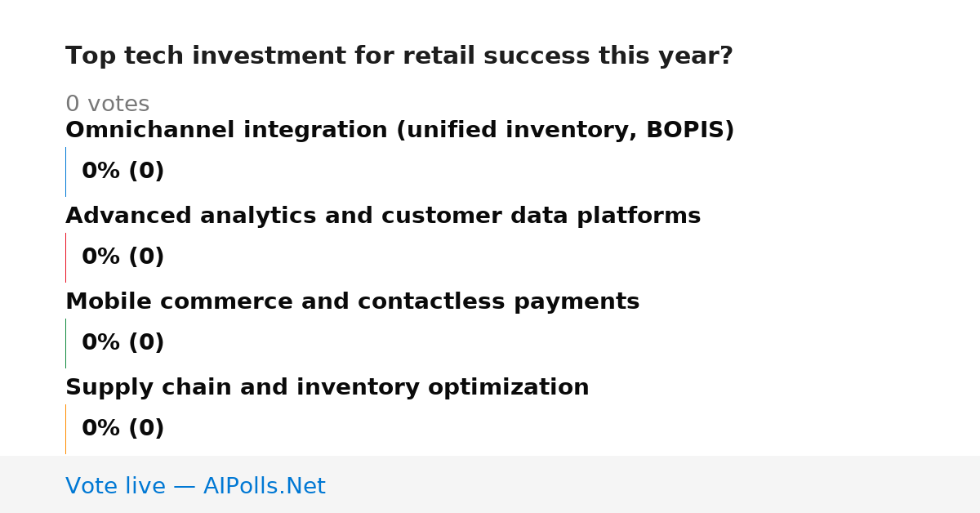Open the Vote live — AIPolls.Net link
This screenshot has height=513, width=980.
coord(195,487)
